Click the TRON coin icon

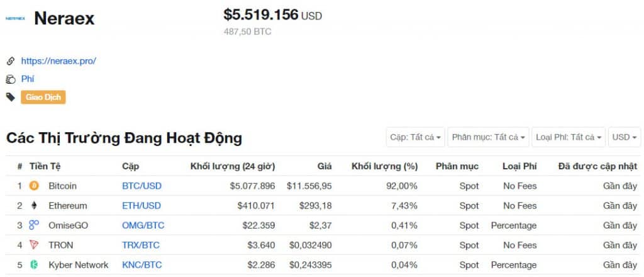(x=34, y=245)
